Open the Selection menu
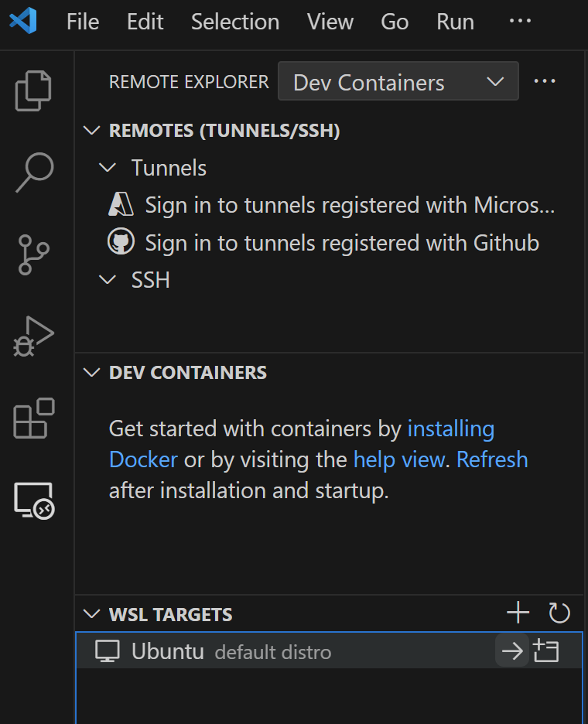This screenshot has height=724, width=588. 235,22
